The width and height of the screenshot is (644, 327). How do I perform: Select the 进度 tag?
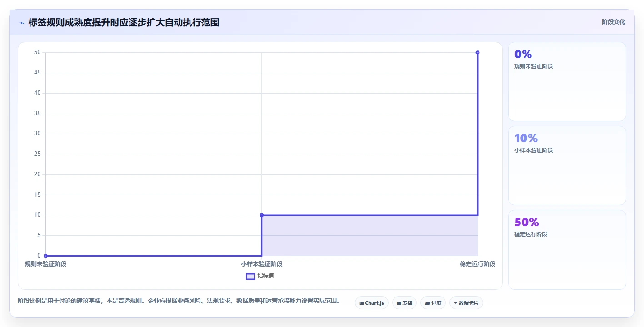click(433, 303)
